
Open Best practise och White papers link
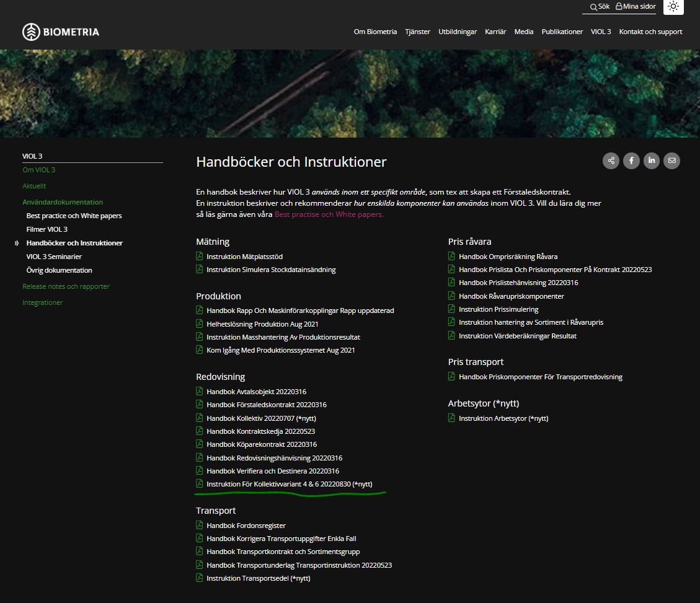click(329, 214)
